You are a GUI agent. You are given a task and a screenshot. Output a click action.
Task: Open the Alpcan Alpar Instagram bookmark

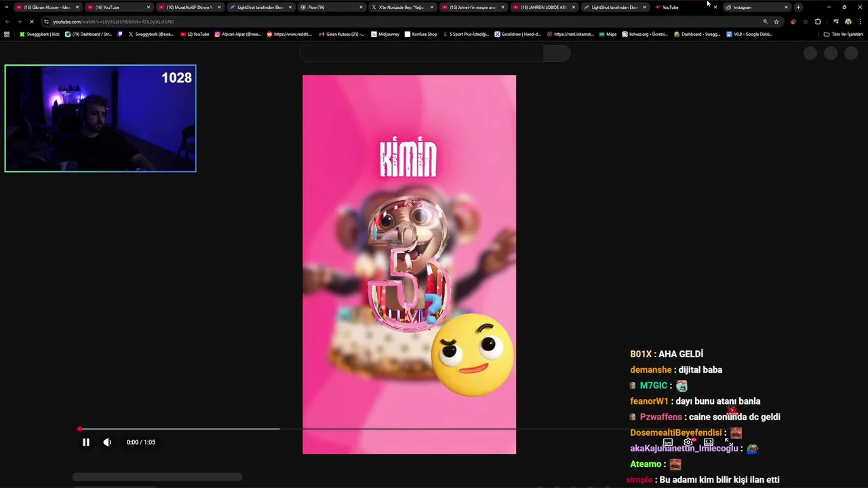[x=237, y=34]
